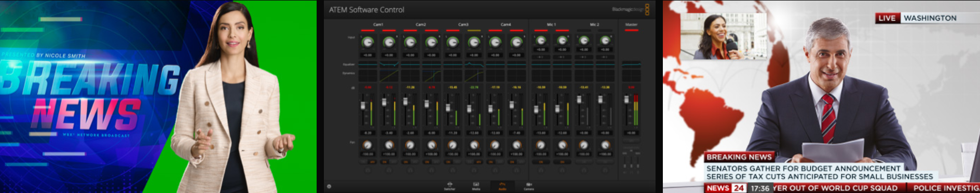
Task: Click the headphone solo icon under Mic 1 left channel
Action: [541, 170]
